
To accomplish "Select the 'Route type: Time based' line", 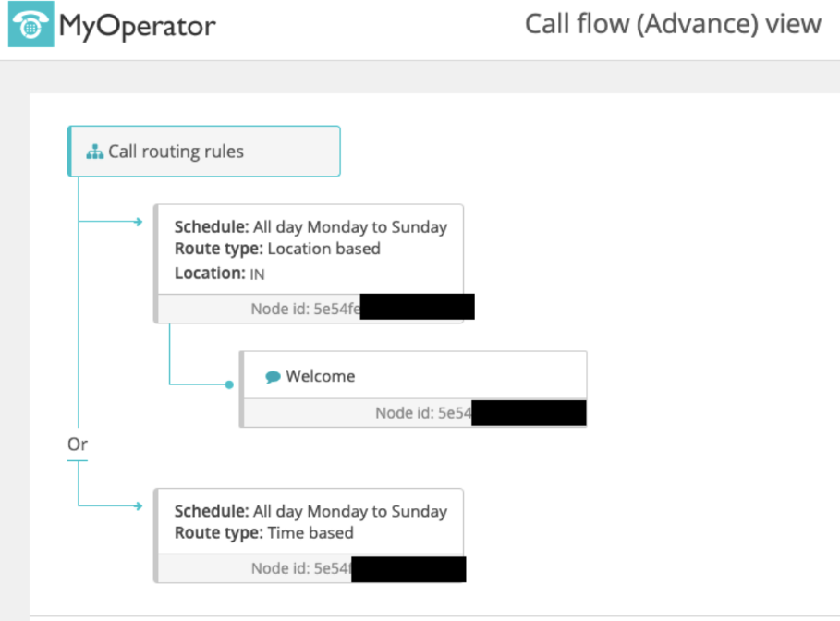I will [263, 532].
